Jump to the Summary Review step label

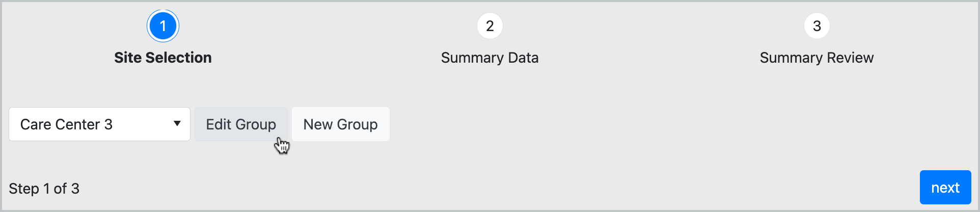816,58
